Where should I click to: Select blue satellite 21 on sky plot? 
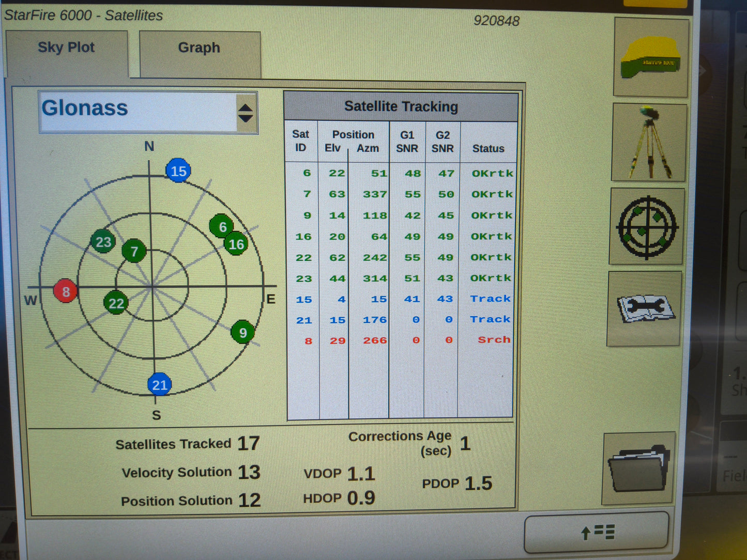tap(159, 384)
